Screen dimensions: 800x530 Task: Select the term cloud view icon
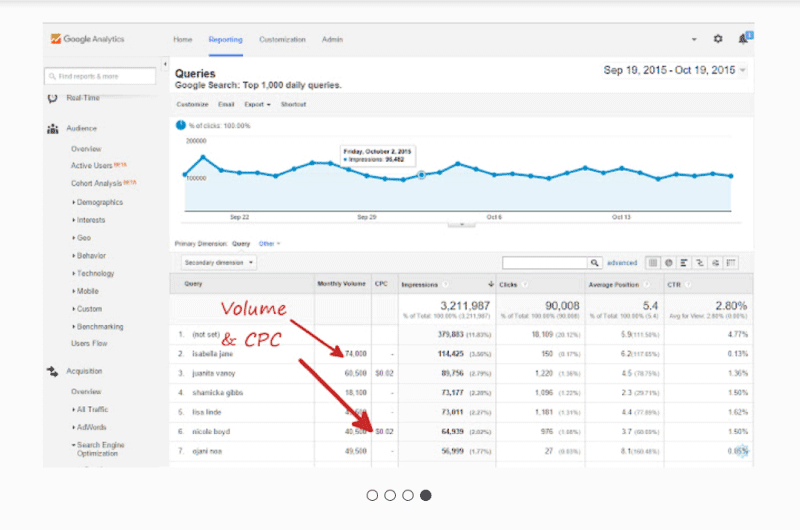[716, 263]
